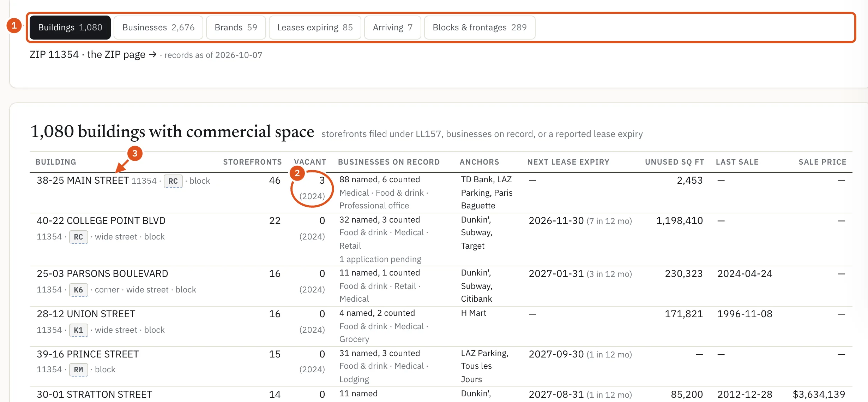Click the RM badge under 39-16 Prince Street
The width and height of the screenshot is (868, 402).
coord(78,370)
